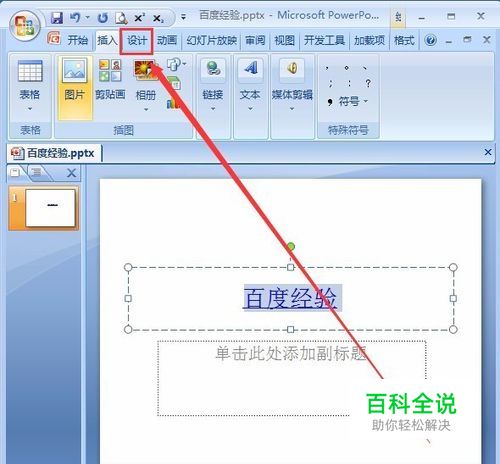500x464 pixels.
Task: Close the 百度经验.pptx document tab bar
Action: coord(488,152)
